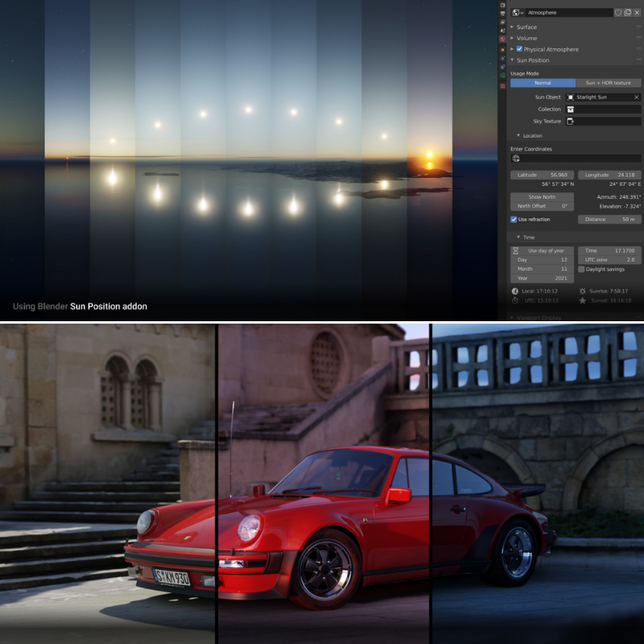This screenshot has width=644, height=644.
Task: Open the checkered Texture properties tab
Action: click(x=502, y=86)
